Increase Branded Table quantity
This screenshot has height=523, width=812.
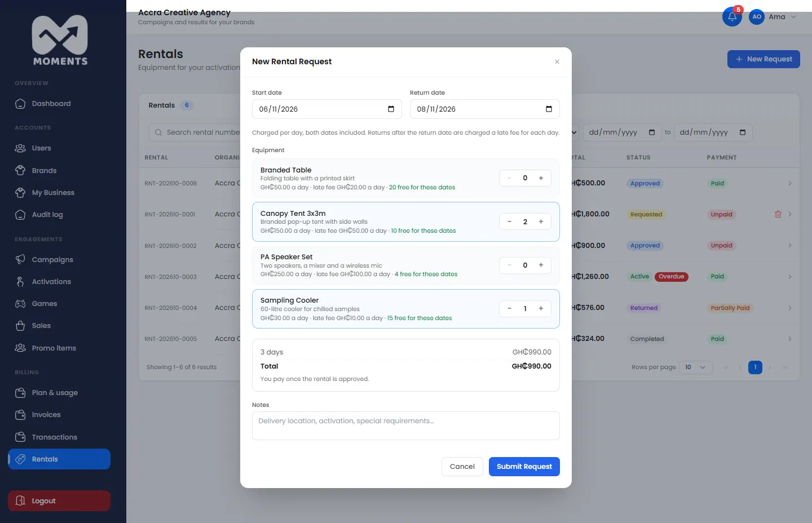click(x=541, y=178)
